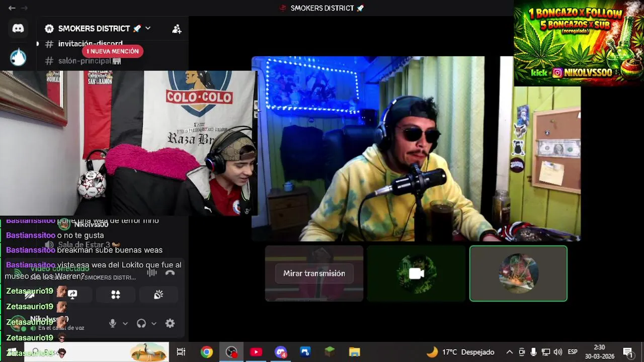The width and height of the screenshot is (644, 362).
Task: Open YouTube app on taskbar
Action: pyautogui.click(x=256, y=352)
